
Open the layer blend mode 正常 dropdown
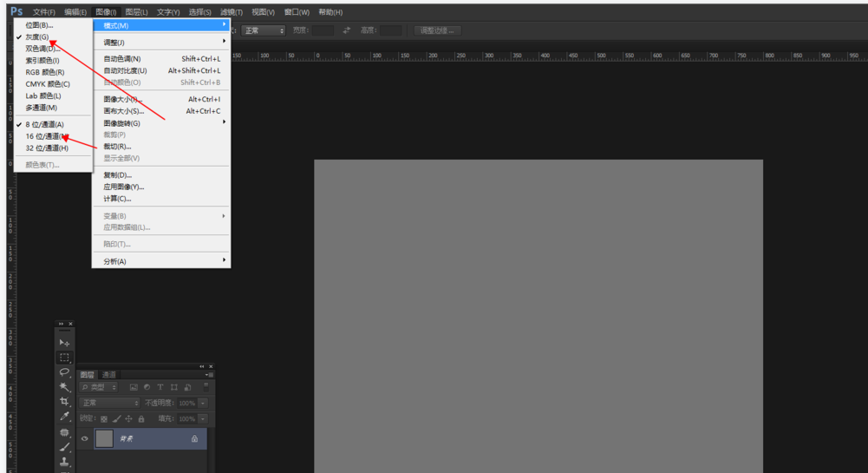click(109, 404)
